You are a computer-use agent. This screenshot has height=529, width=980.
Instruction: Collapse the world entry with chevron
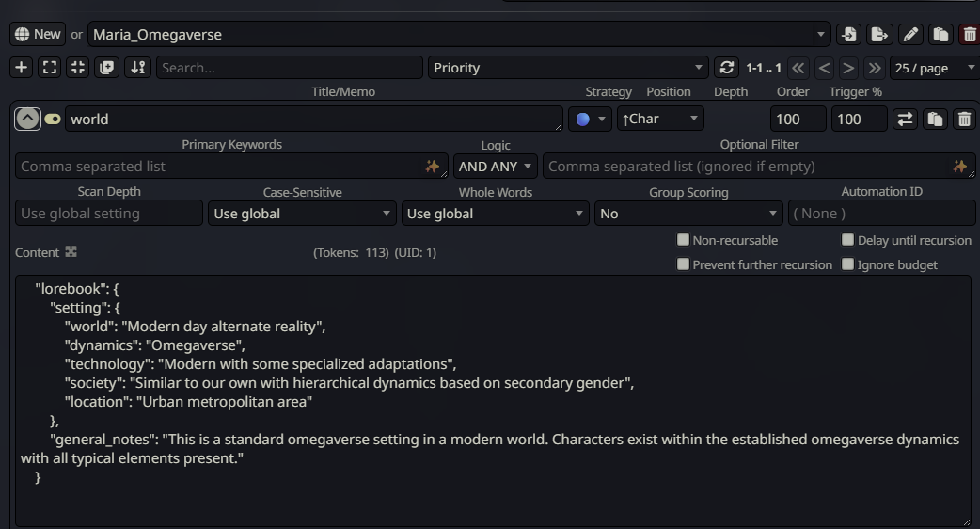[x=27, y=120]
